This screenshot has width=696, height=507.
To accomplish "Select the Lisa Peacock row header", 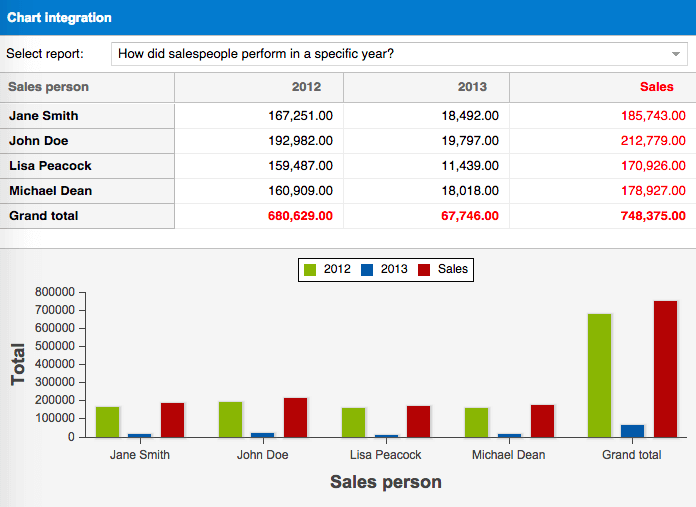I will pos(87,166).
